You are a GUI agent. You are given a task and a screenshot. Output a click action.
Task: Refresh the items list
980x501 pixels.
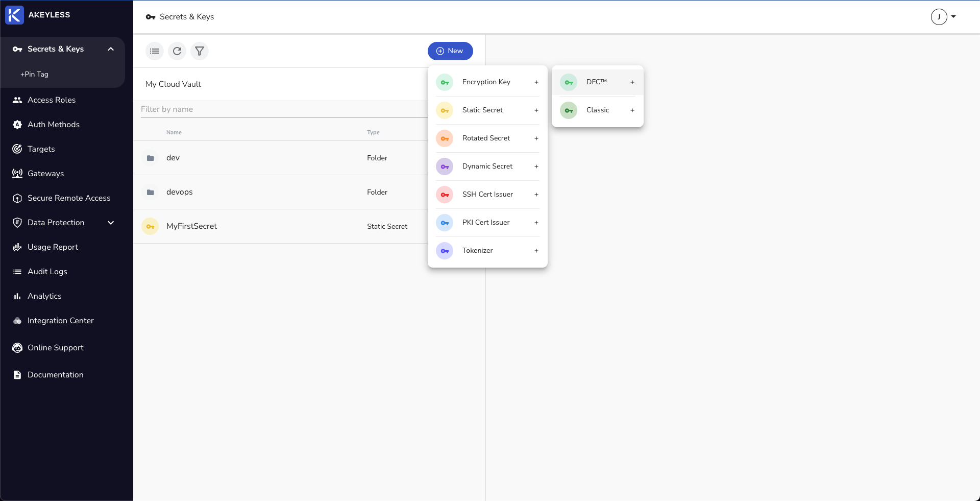point(177,51)
